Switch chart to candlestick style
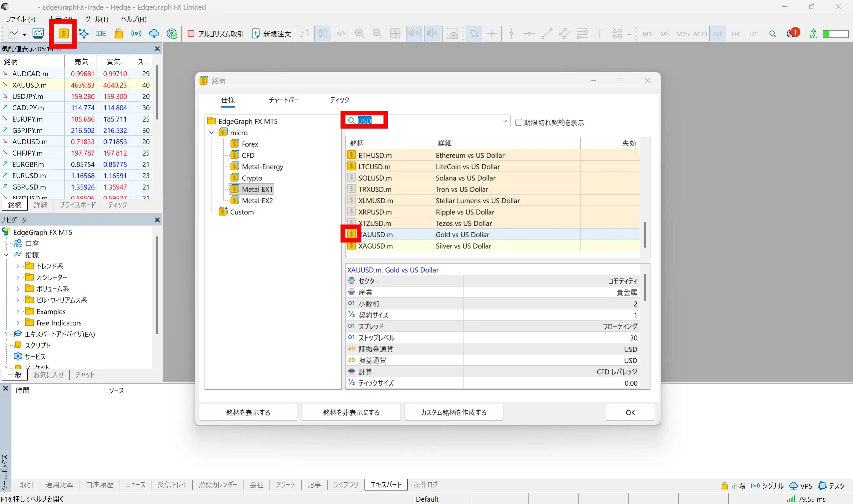The width and height of the screenshot is (853, 504). click(323, 34)
